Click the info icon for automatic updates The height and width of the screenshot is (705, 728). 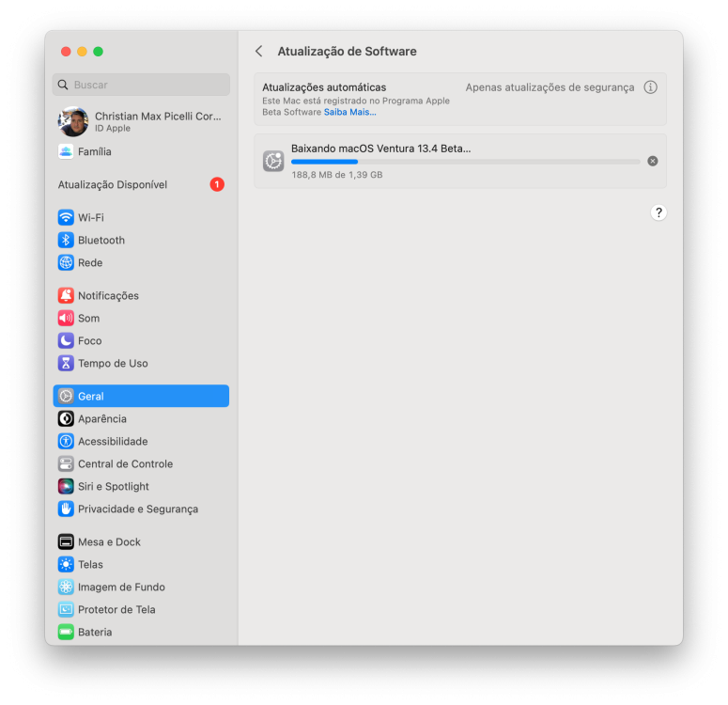click(650, 87)
